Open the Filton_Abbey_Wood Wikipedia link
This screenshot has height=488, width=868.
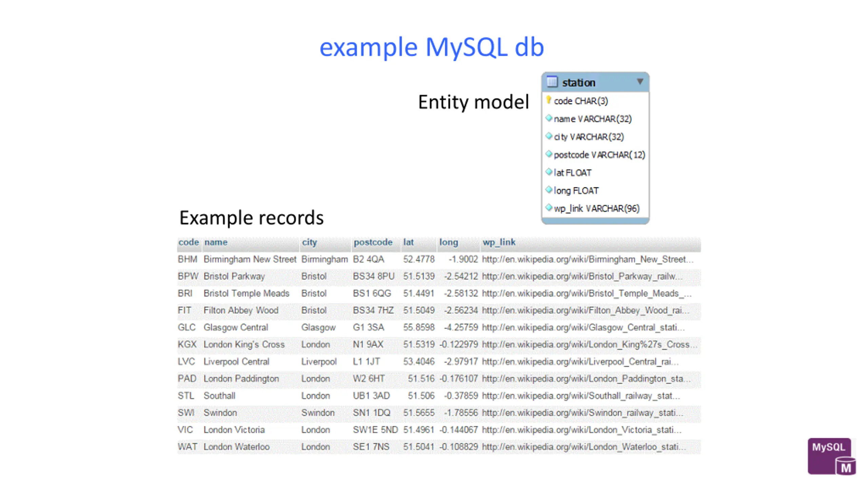coord(586,310)
